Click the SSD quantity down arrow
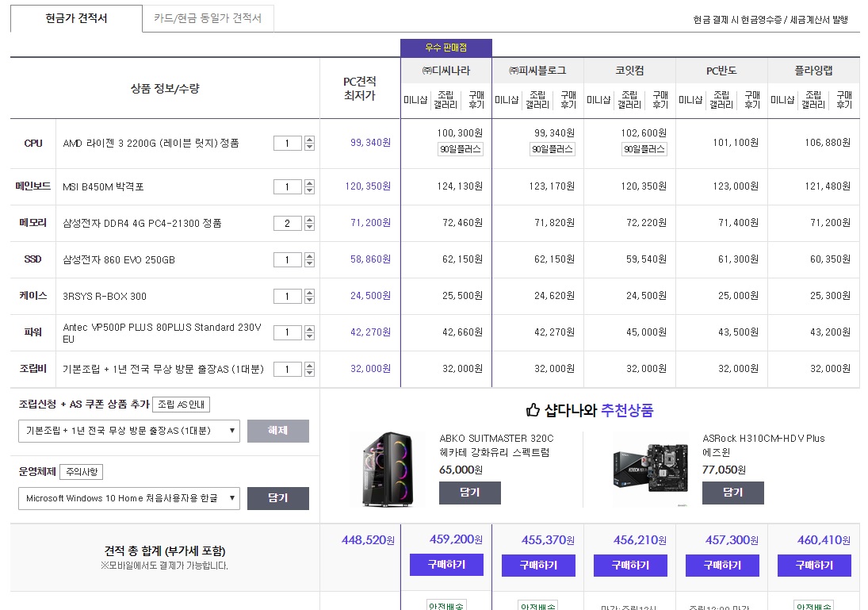 (x=309, y=263)
